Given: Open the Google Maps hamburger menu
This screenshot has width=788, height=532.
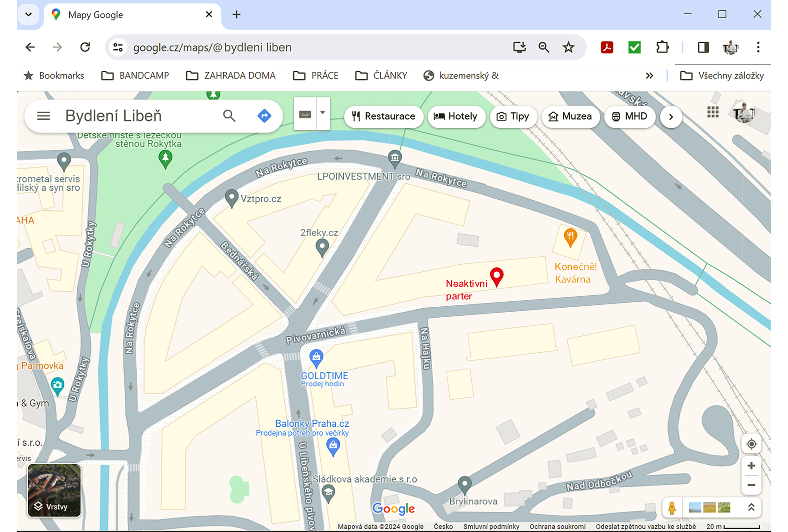Looking at the screenshot, I should coord(43,116).
